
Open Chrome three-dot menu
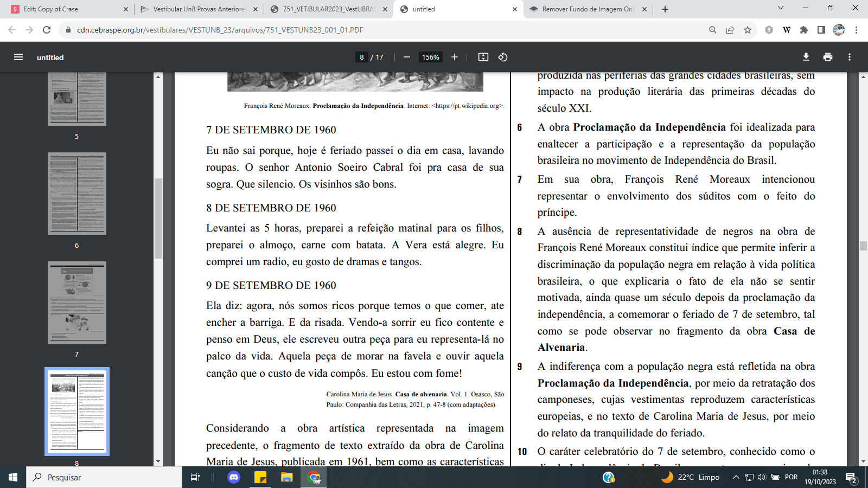856,30
